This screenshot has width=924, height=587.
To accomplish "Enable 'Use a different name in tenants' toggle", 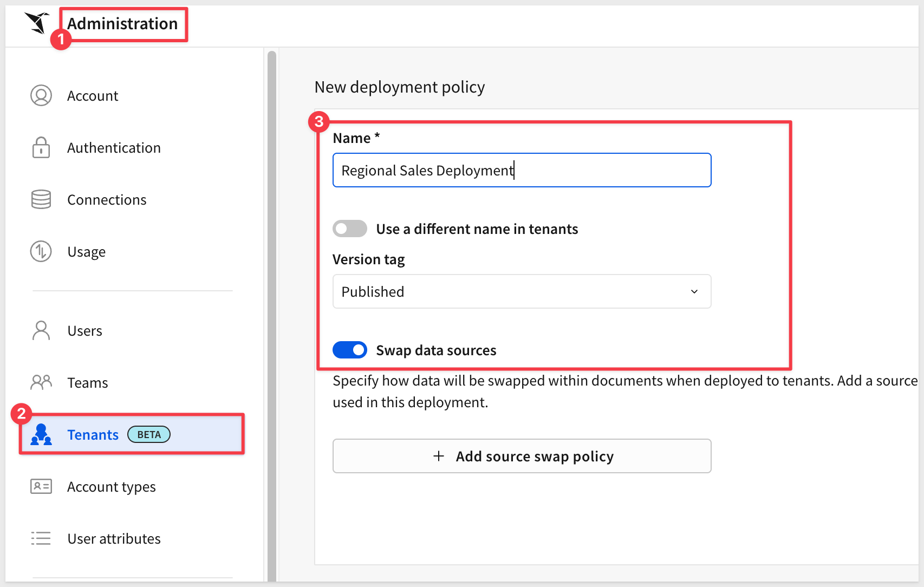I will 350,229.
